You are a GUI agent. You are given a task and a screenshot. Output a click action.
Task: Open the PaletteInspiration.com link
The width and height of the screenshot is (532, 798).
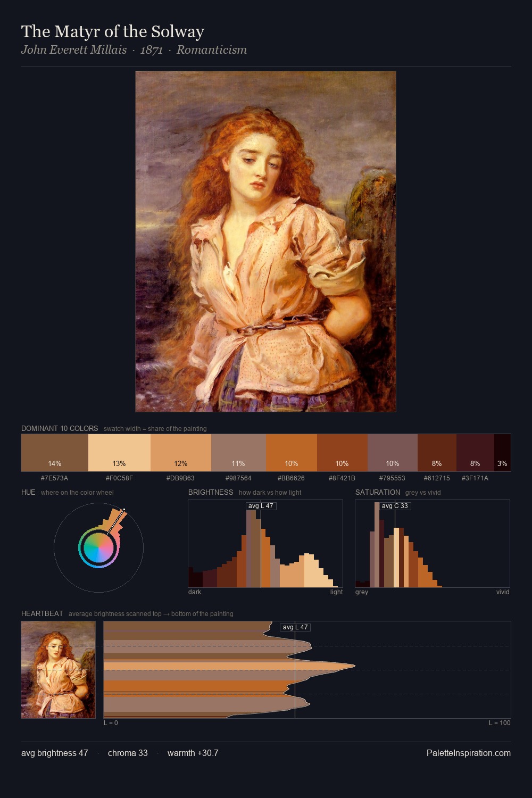point(469,753)
